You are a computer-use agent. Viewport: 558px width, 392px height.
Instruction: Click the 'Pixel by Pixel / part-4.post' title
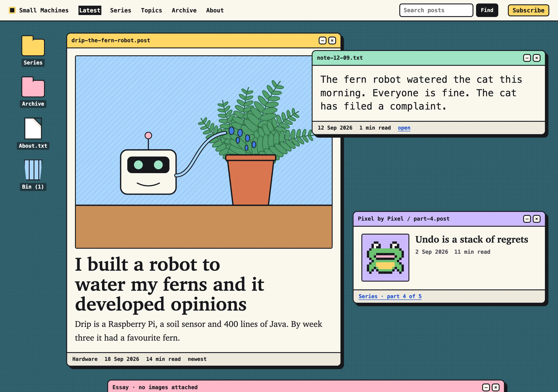(x=404, y=219)
